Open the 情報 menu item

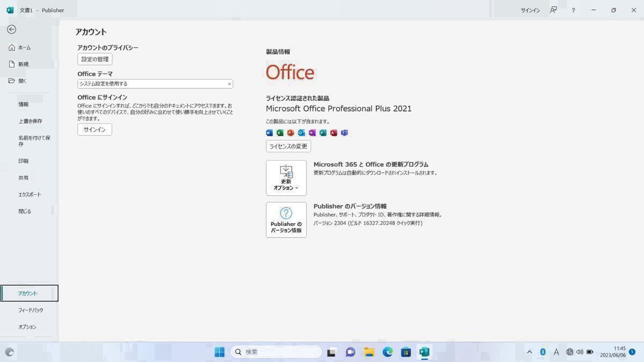click(24, 105)
